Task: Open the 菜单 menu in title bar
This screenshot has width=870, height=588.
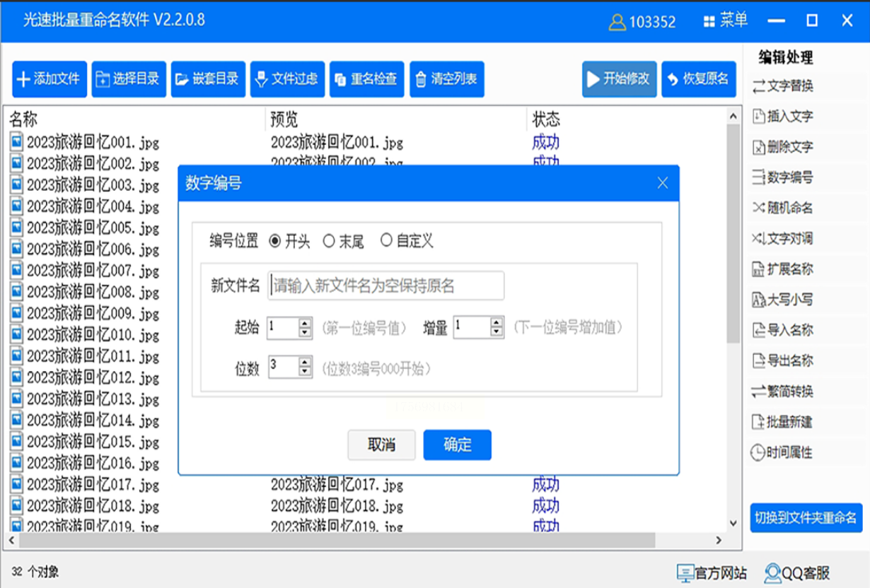Action: coord(726,21)
